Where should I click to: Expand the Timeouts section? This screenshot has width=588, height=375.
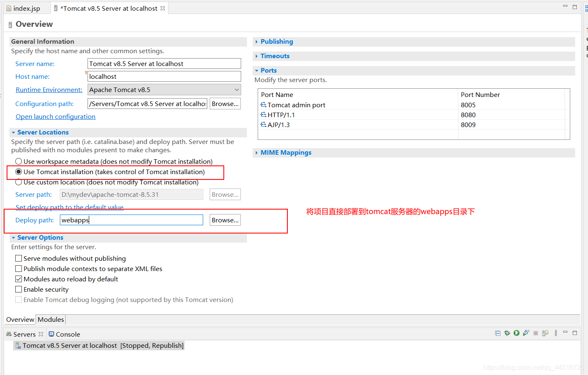coord(256,56)
